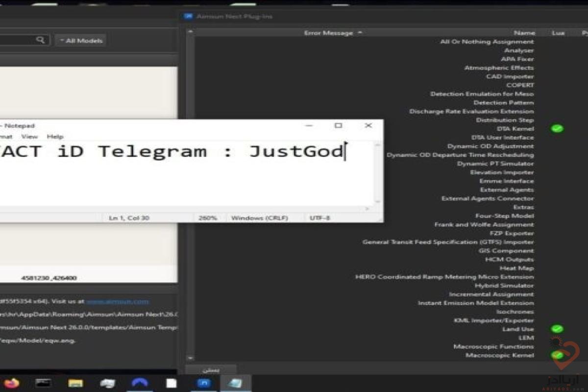Viewport: 588px width, 392px height.
Task: Open the terminal icon in taskbar
Action: [43, 383]
